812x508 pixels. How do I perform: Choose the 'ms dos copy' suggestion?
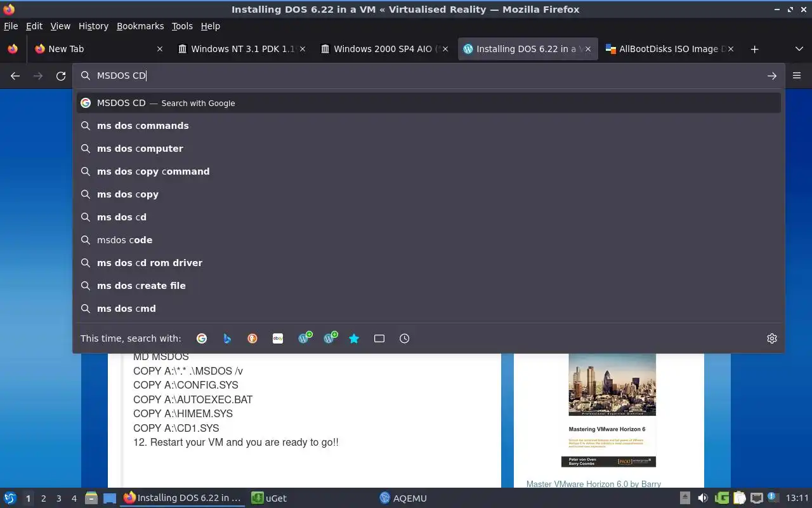(428, 194)
